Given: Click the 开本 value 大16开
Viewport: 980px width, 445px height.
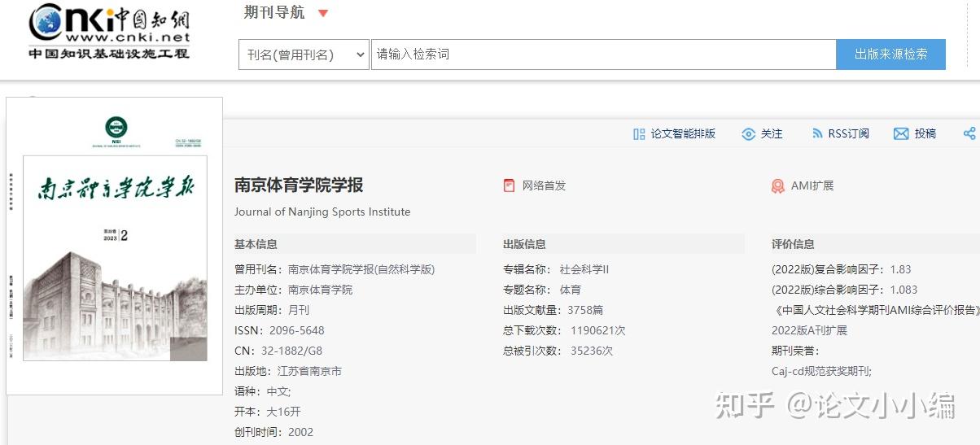Looking at the screenshot, I should 283,412.
